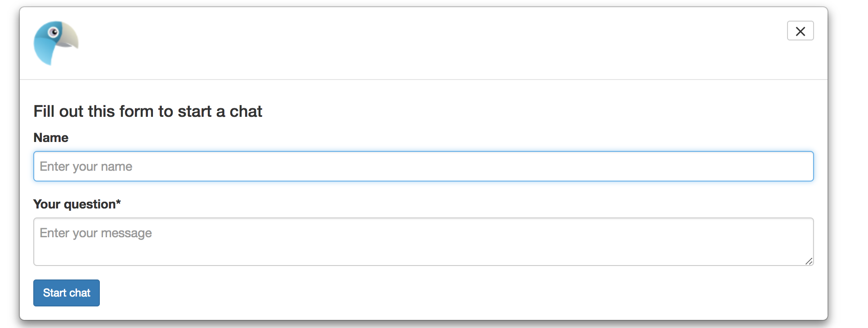Click the bird avatar in the header
The height and width of the screenshot is (328, 868).
point(56,43)
